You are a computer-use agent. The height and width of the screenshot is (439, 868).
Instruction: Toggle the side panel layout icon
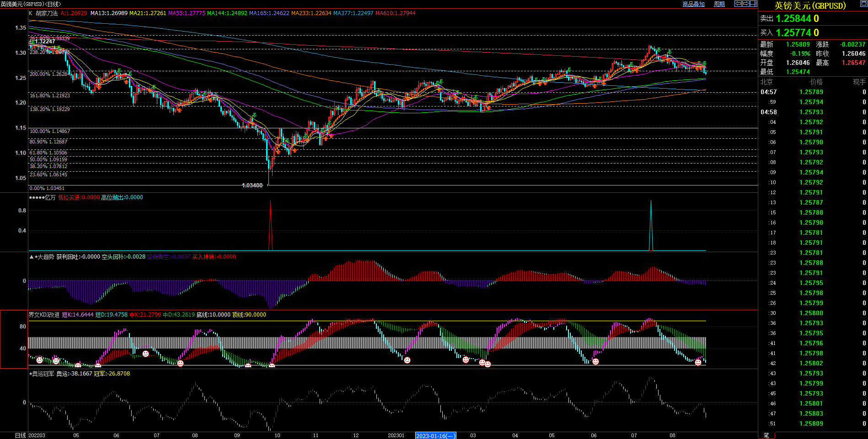754,4
